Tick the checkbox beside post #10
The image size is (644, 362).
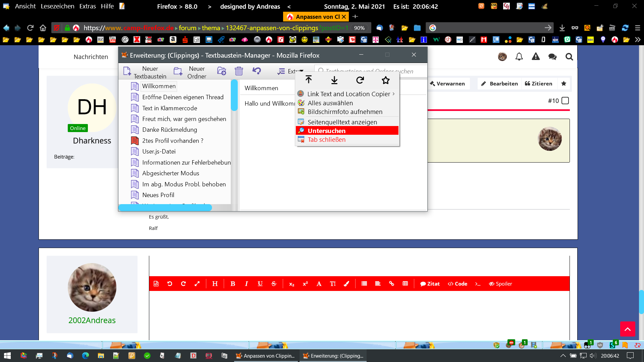565,101
